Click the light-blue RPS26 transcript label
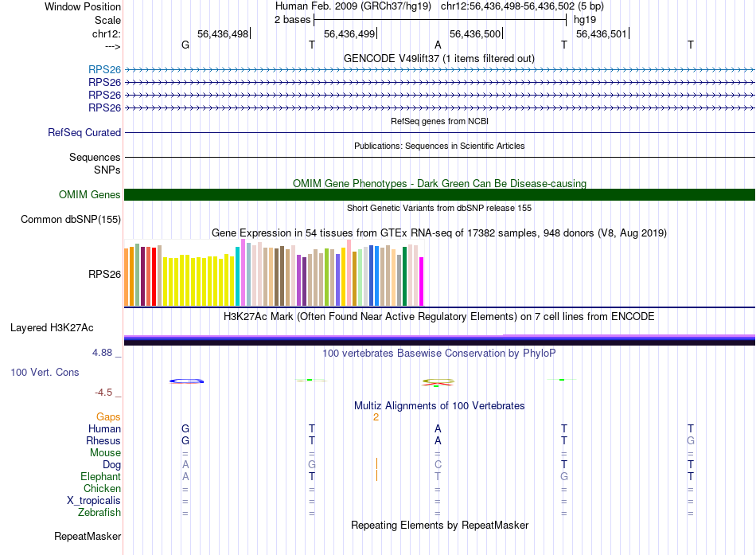 coord(104,69)
